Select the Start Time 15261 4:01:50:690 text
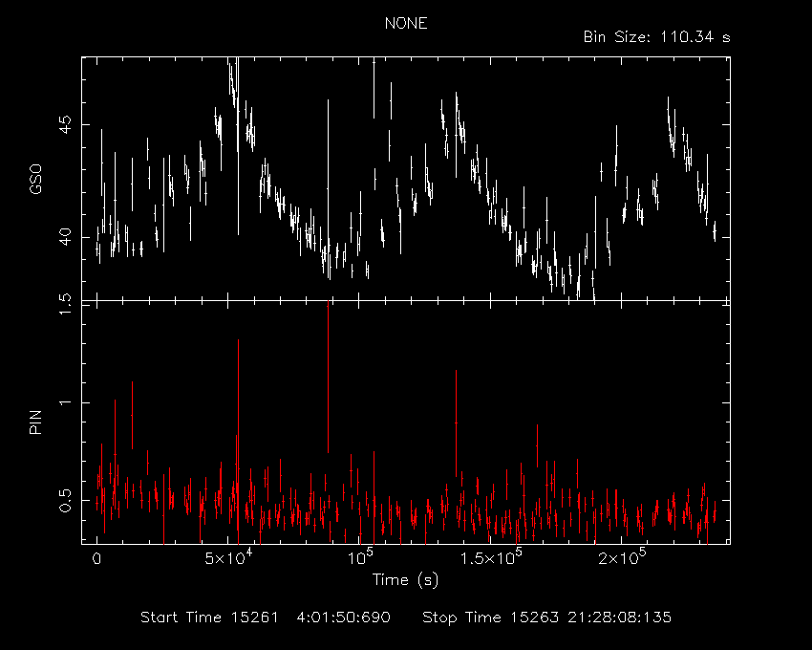 click(266, 617)
